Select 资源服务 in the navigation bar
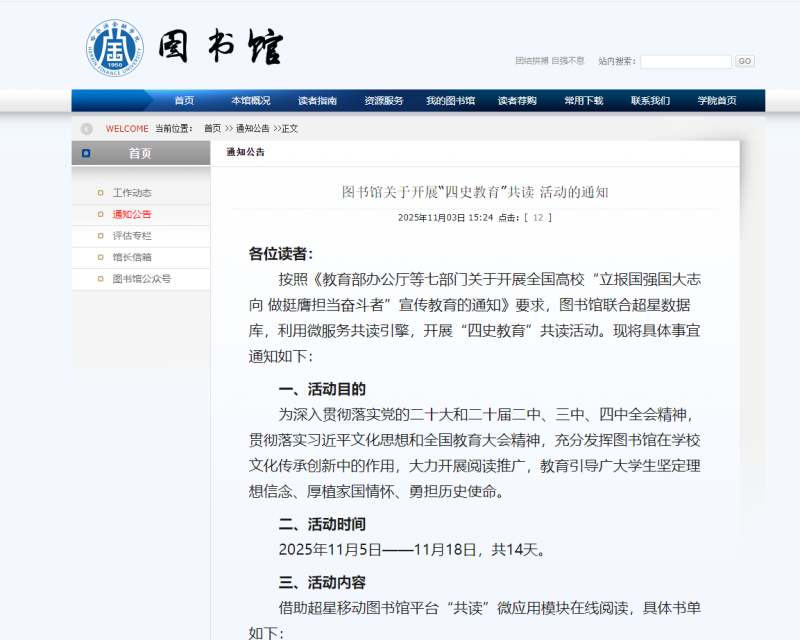The width and height of the screenshot is (800, 640). point(384,101)
